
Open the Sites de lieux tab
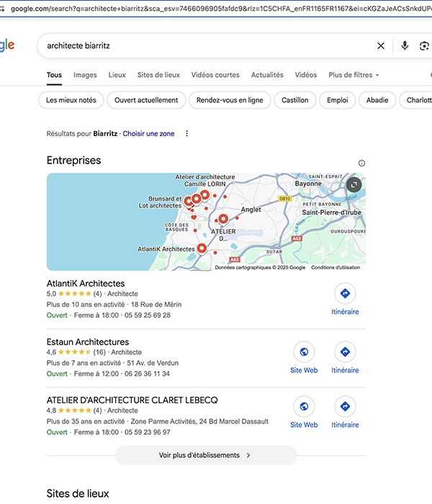158,75
